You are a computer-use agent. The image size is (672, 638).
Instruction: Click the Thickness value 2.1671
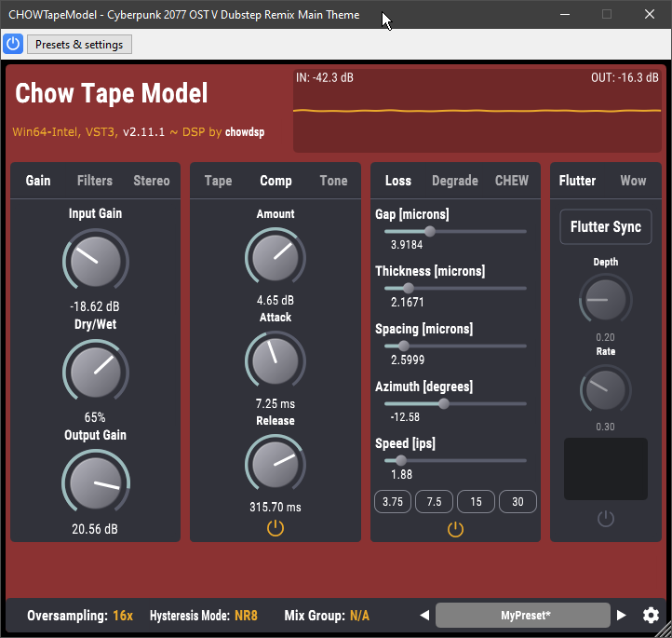coord(407,303)
